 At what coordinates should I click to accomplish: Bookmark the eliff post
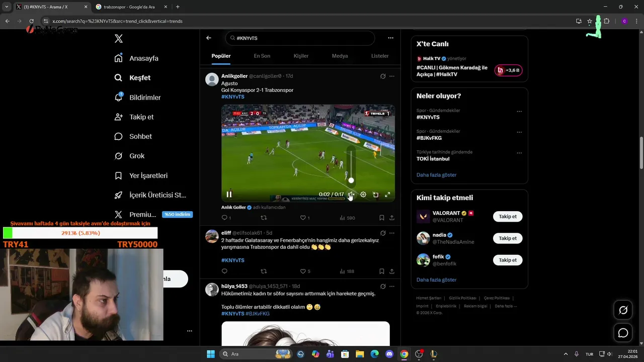[381, 271]
